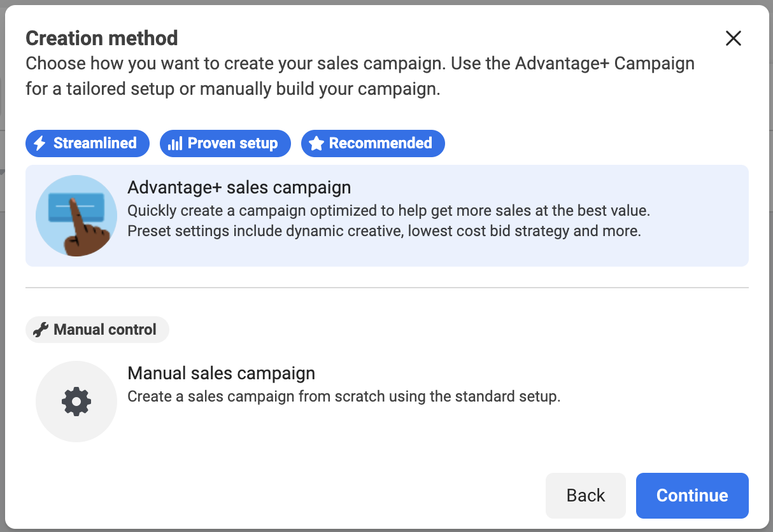Click the text "Create a sales campaign from scratch"
This screenshot has width=773, height=532.
pyautogui.click(x=257, y=397)
